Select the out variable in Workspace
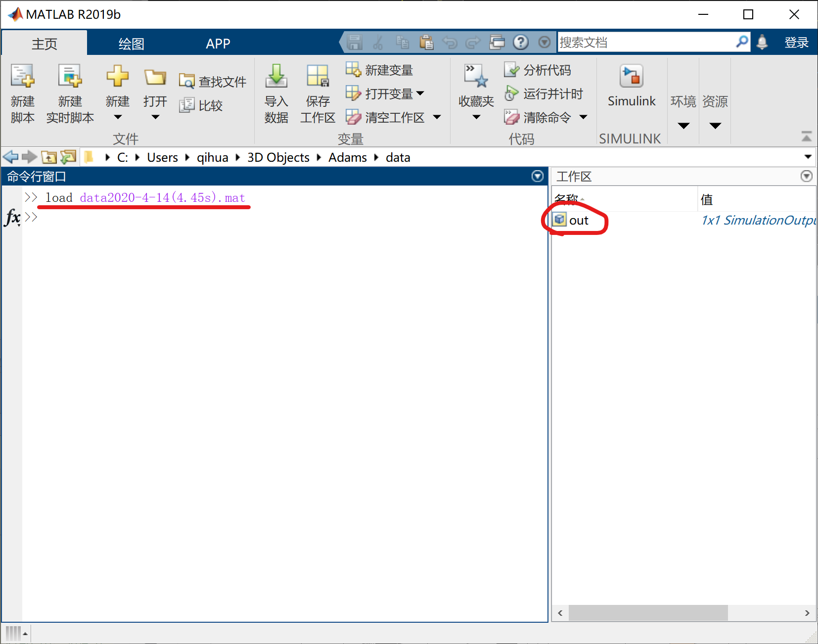The height and width of the screenshot is (644, 818). (x=579, y=220)
